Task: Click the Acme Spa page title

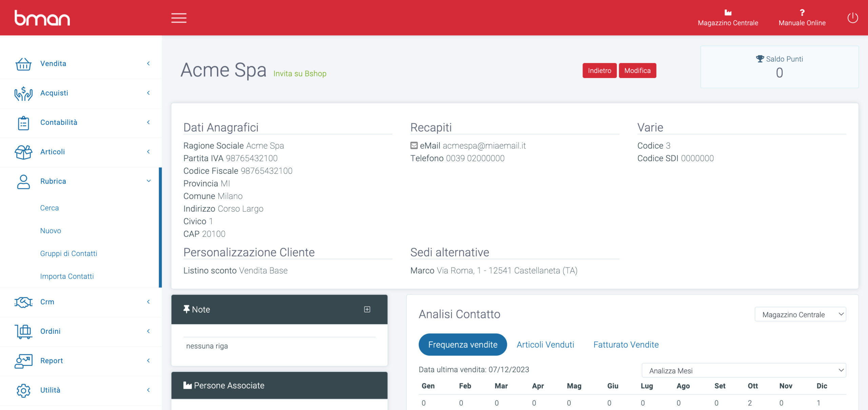Action: tap(223, 70)
